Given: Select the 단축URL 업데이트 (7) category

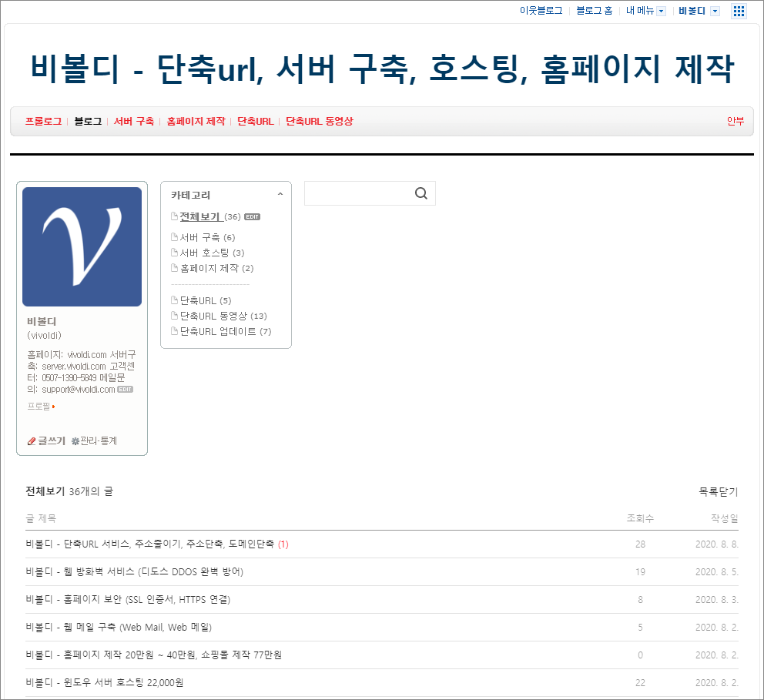Looking at the screenshot, I should pyautogui.click(x=226, y=332).
